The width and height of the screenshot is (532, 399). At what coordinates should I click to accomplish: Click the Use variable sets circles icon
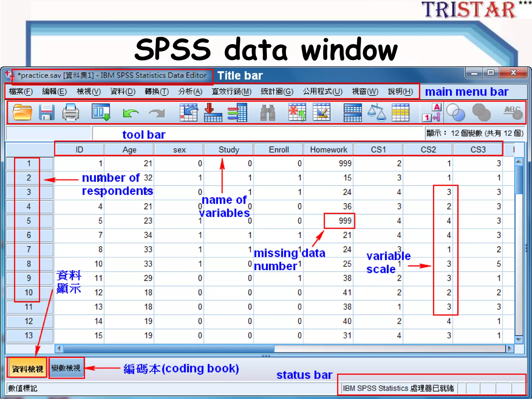(456, 112)
